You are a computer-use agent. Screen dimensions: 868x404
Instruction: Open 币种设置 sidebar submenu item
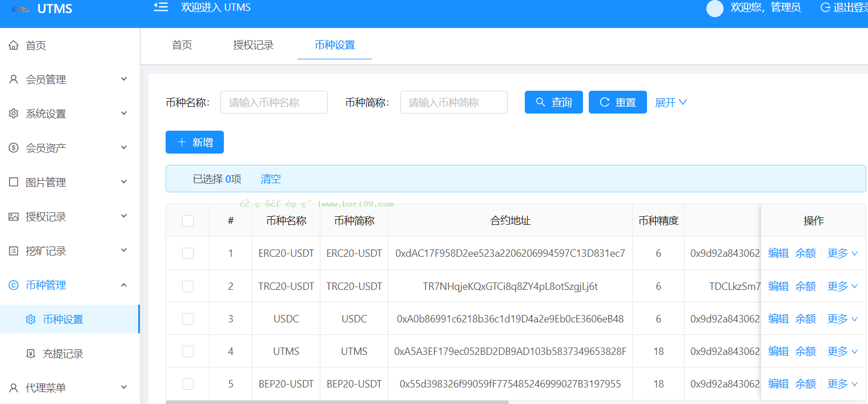pyautogui.click(x=70, y=319)
